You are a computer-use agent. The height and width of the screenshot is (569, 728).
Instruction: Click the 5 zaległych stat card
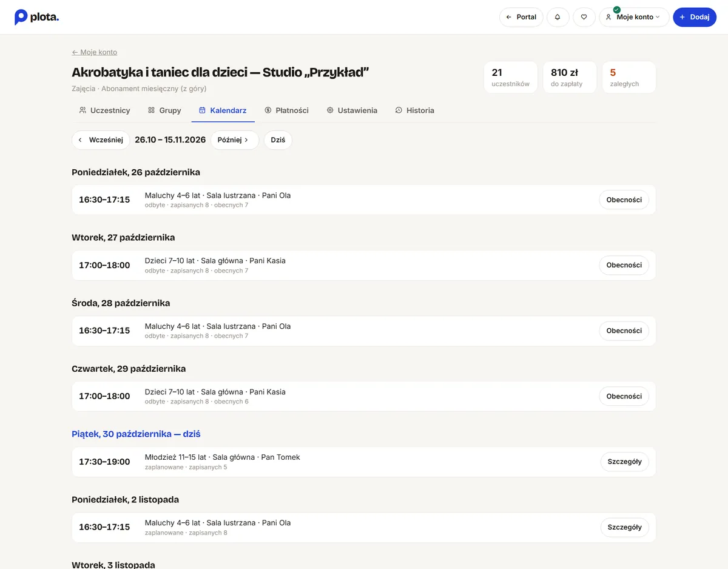coord(629,77)
